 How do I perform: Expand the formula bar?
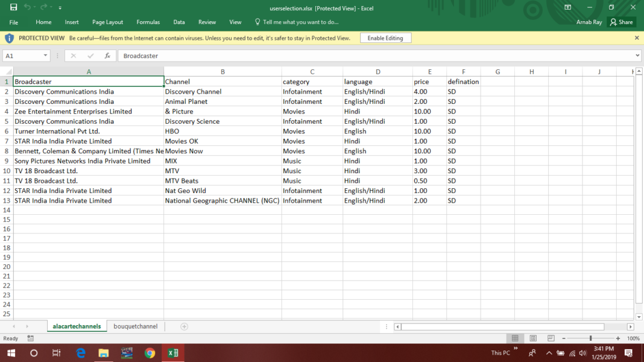pyautogui.click(x=638, y=56)
